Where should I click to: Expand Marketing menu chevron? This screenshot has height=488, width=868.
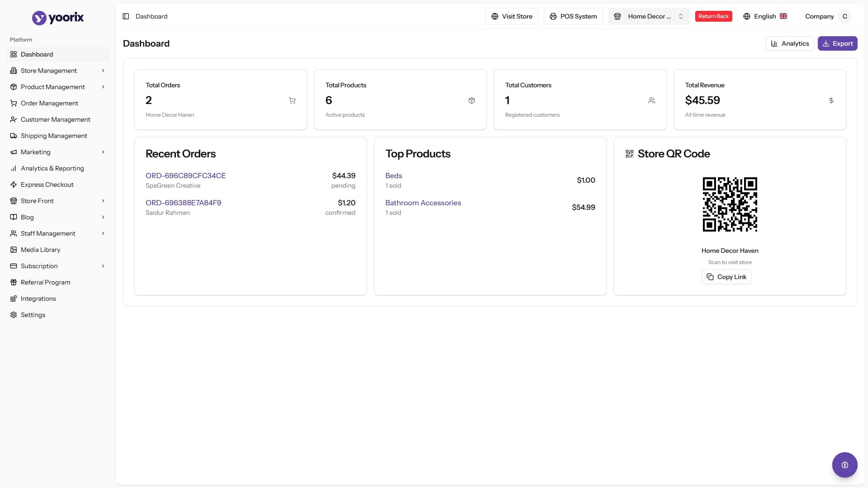tap(103, 152)
